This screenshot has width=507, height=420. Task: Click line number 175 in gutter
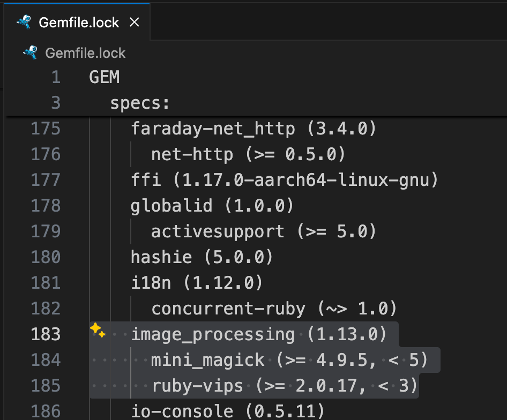(x=46, y=129)
